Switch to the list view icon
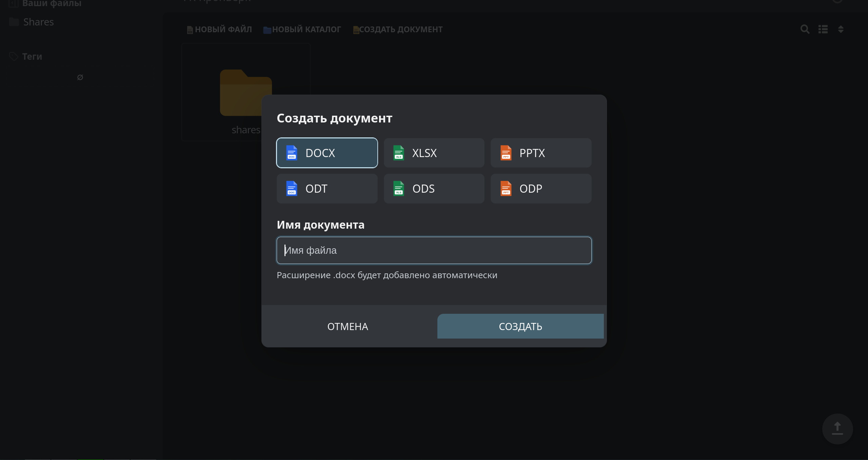The image size is (868, 460). click(823, 29)
